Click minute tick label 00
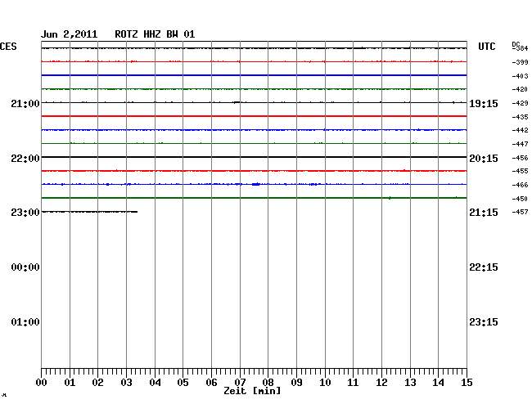532x404 pixels. (42, 382)
